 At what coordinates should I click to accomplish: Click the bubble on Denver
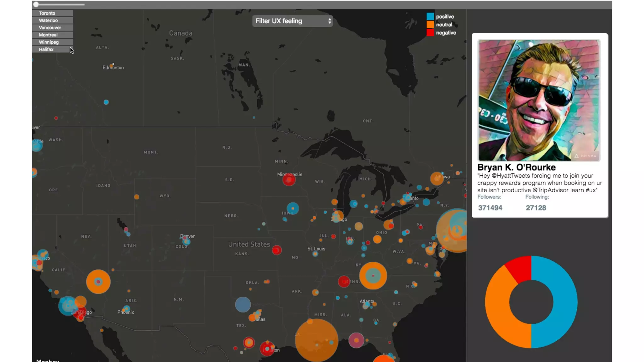coord(186,241)
